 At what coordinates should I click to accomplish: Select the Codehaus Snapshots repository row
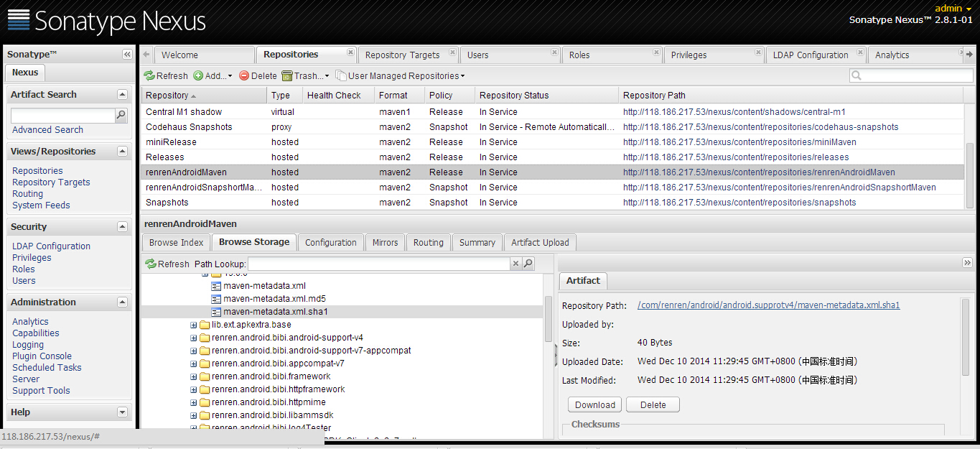(553, 127)
